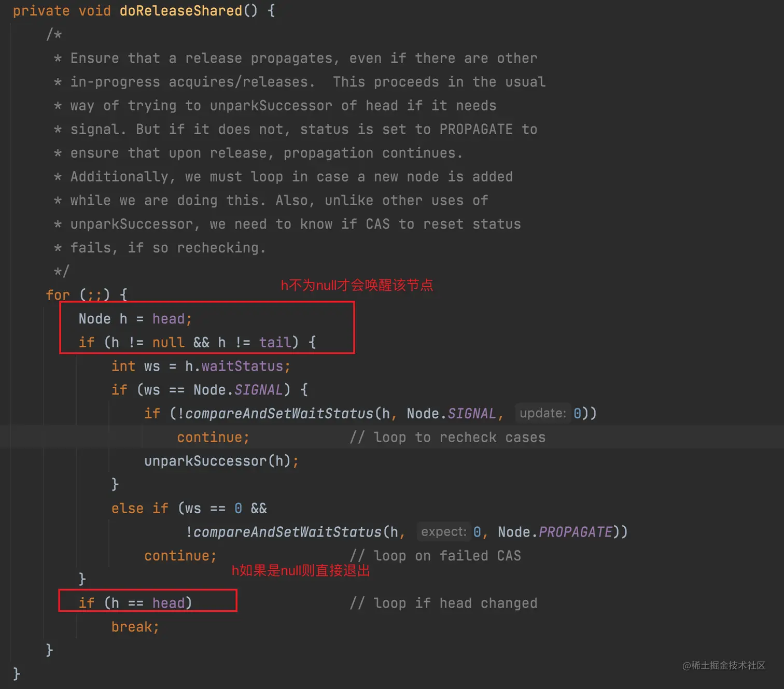Click PROPAGATE in the comment 'status is set to'
This screenshot has width=784, height=689.
[476, 129]
